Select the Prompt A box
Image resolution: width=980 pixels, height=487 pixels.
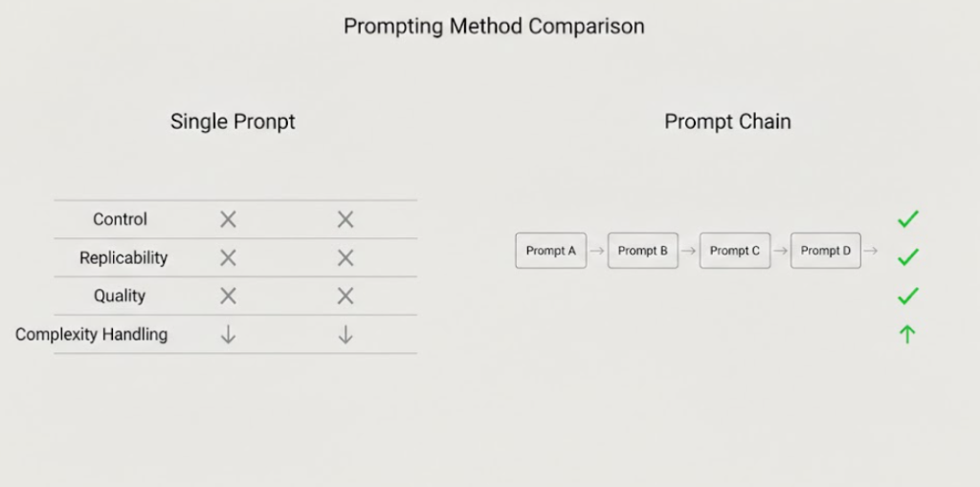tap(550, 251)
